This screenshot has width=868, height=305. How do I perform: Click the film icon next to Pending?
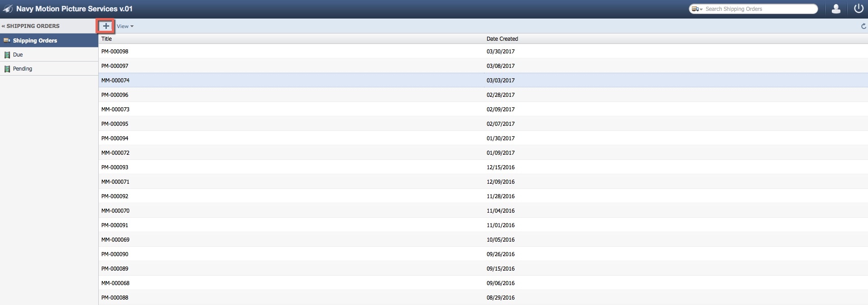point(7,69)
